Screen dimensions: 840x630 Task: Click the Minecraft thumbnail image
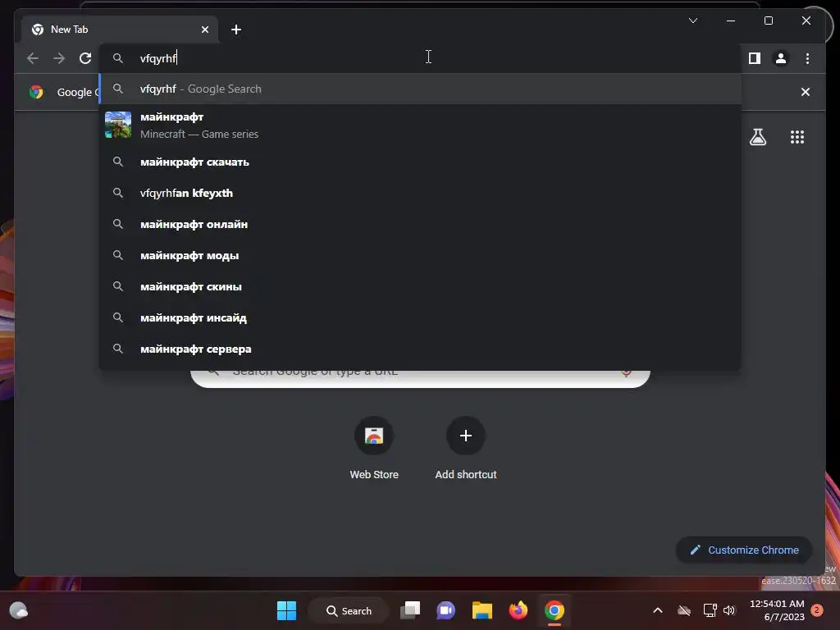[118, 125]
